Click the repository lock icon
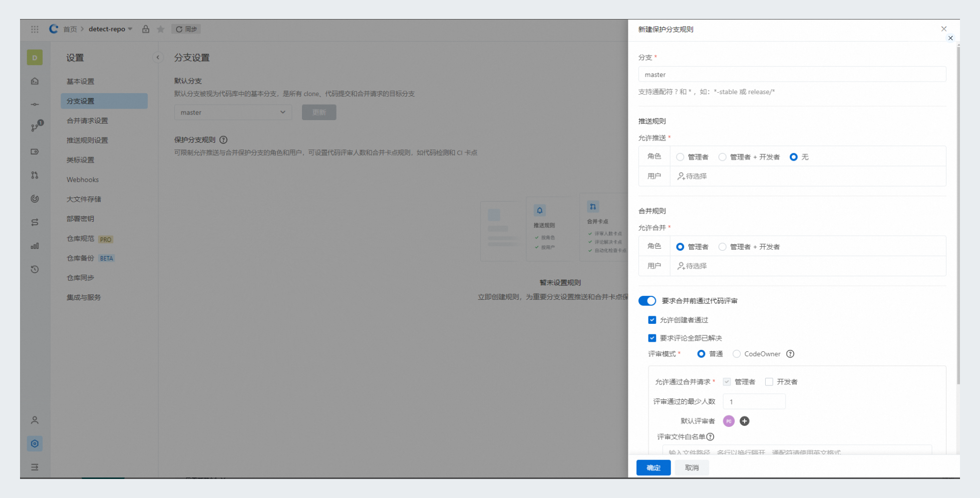Viewport: 980px width, 498px height. (146, 29)
